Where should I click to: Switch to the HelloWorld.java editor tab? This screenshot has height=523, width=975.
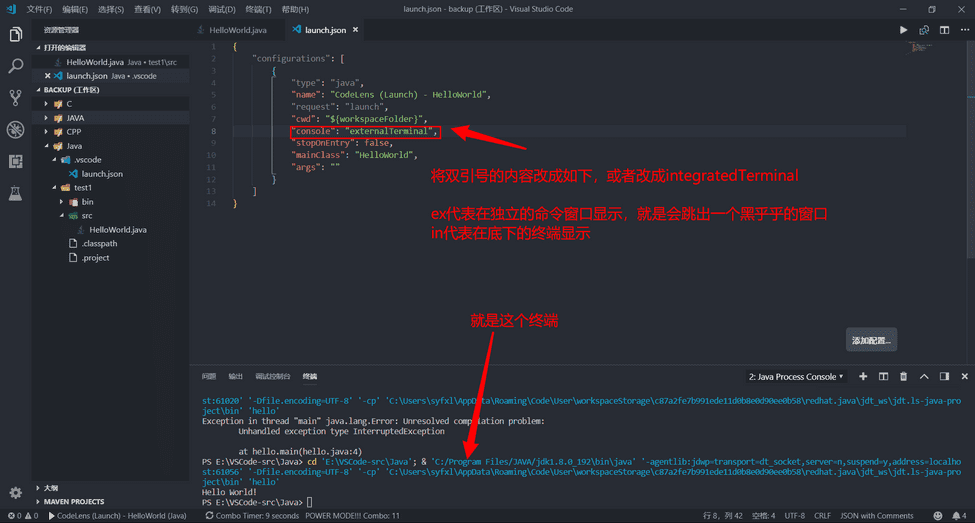(x=236, y=30)
